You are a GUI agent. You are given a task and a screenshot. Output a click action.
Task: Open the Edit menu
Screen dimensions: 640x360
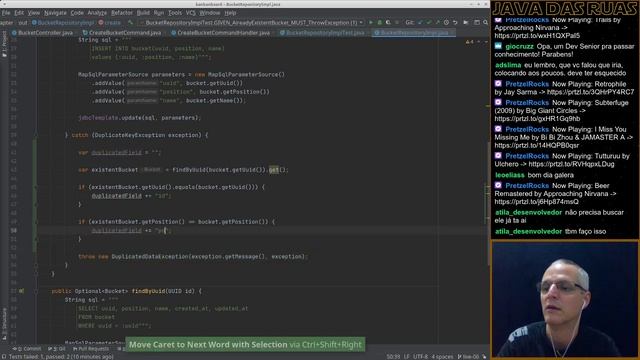[19, 13]
